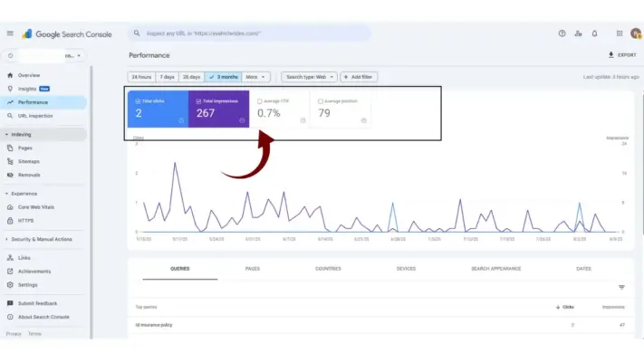This screenshot has width=644, height=362.
Task: Click the Export text label
Action: pos(627,54)
